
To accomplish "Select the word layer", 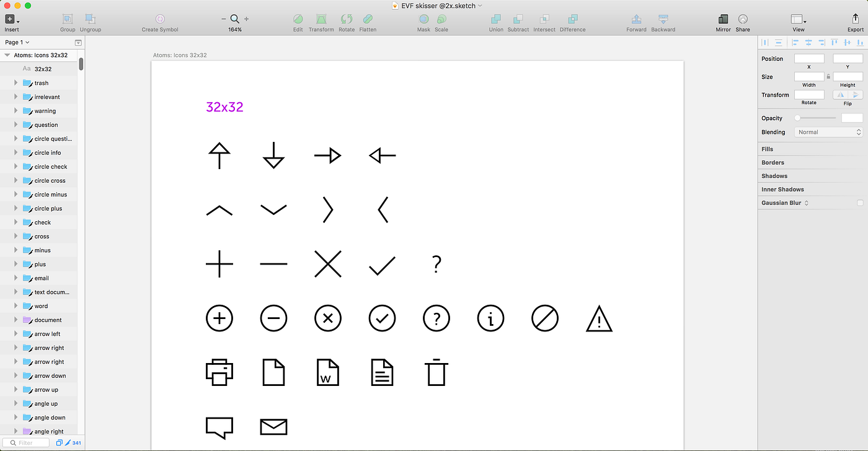I will pos(38,306).
